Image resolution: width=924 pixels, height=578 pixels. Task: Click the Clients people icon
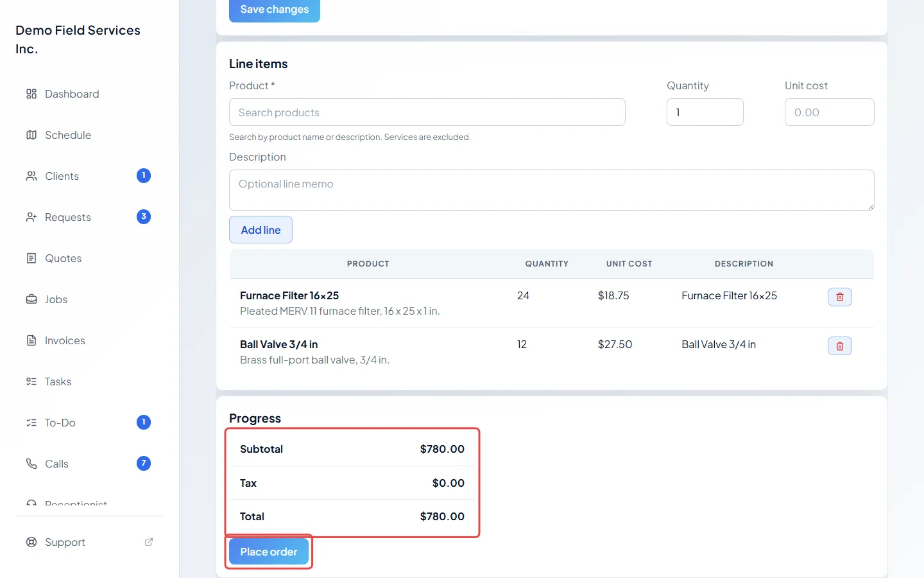pos(31,176)
